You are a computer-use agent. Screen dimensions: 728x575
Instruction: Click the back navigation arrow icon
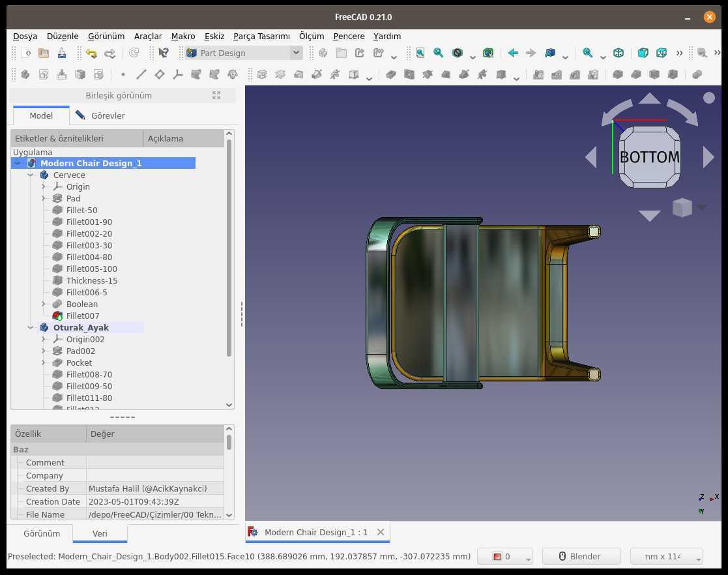[512, 53]
